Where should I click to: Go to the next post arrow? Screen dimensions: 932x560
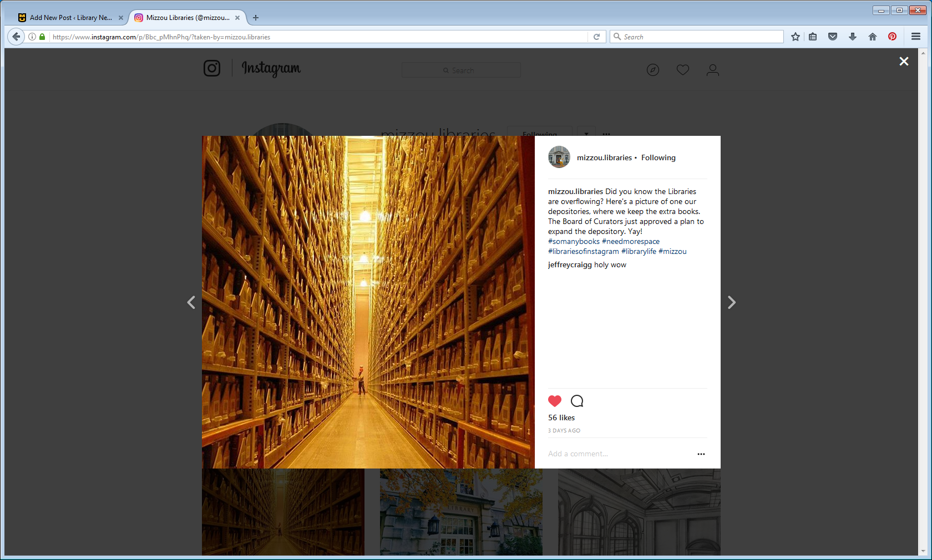pos(731,302)
